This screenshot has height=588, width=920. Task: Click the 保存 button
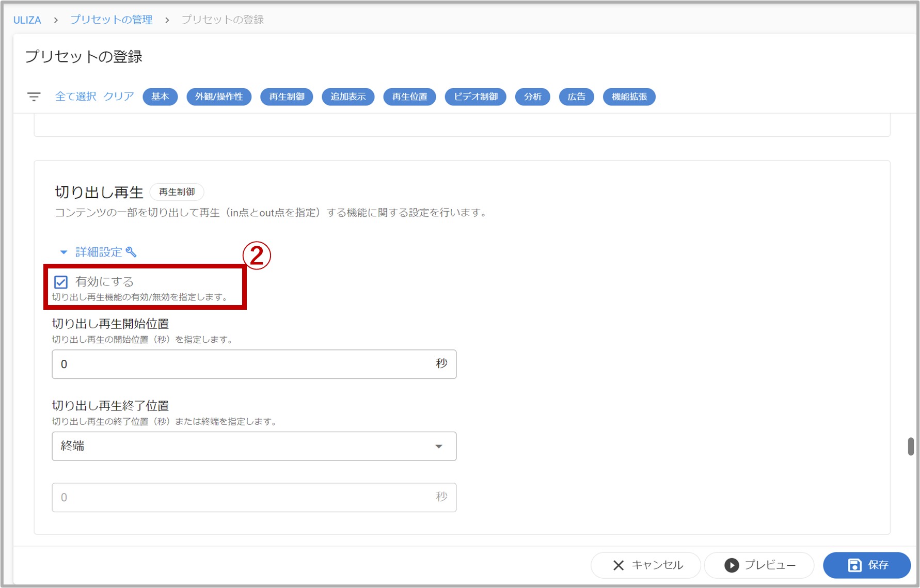coord(867,565)
